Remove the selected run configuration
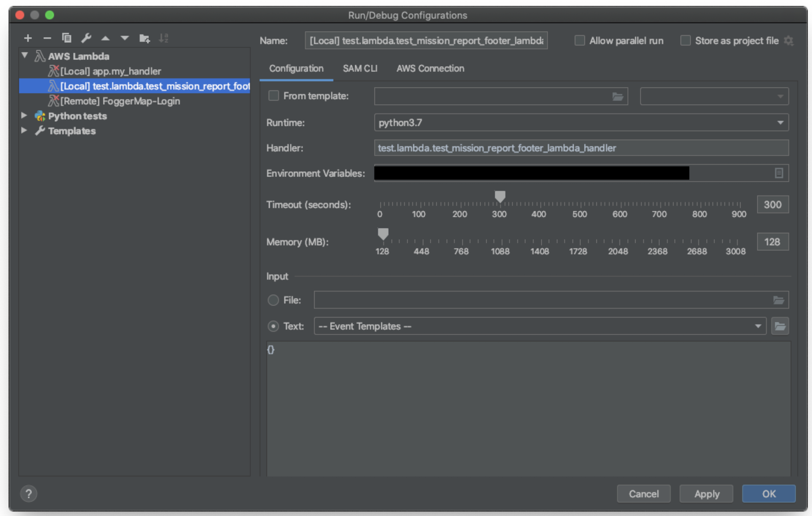This screenshot has width=812, height=516. tap(48, 38)
